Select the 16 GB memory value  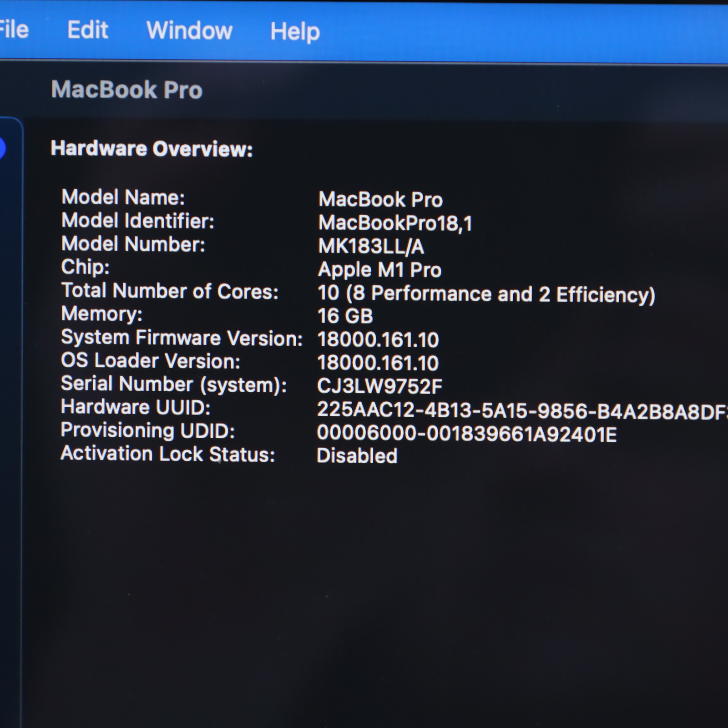tap(345, 316)
